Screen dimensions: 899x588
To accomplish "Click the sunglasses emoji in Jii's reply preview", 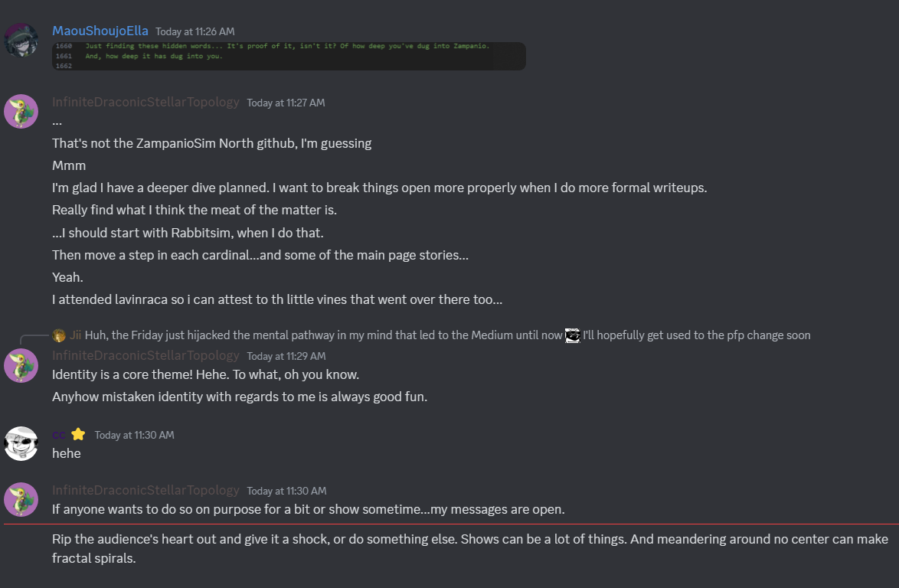I will [x=572, y=335].
